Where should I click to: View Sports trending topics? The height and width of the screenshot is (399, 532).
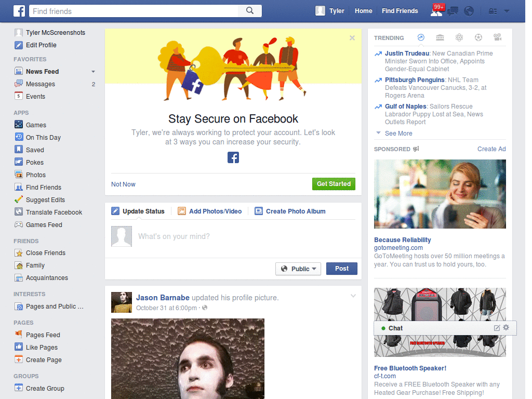pyautogui.click(x=478, y=37)
